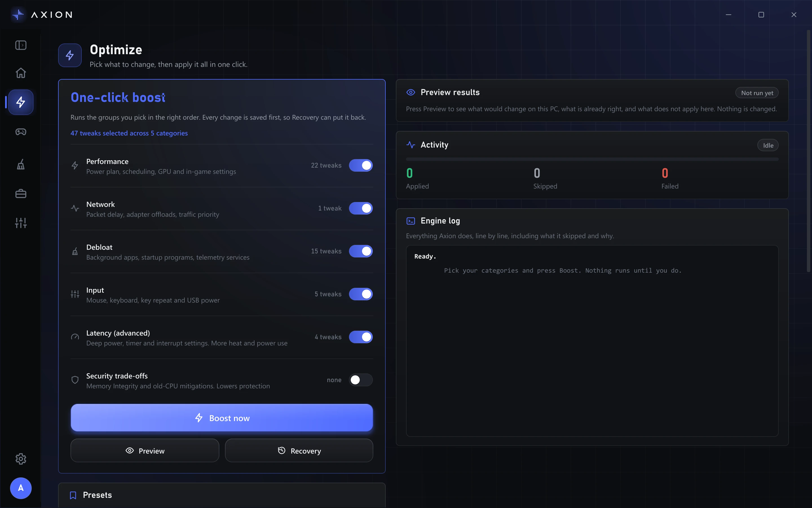Click the Network row pulse icon
The width and height of the screenshot is (812, 508).
pos(75,208)
